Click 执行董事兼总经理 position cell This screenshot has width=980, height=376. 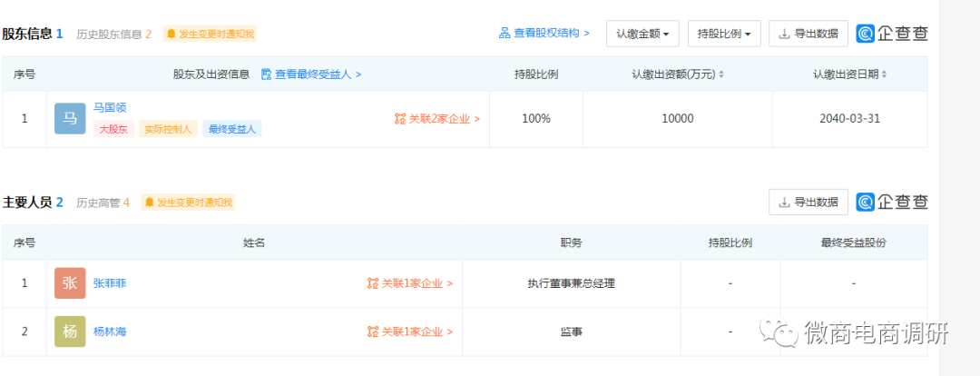pyautogui.click(x=572, y=283)
